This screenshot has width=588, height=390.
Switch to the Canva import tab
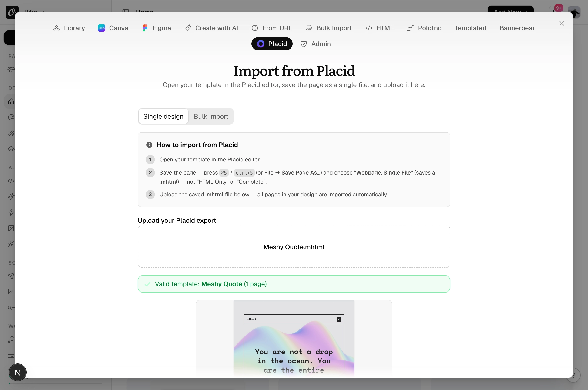(113, 28)
